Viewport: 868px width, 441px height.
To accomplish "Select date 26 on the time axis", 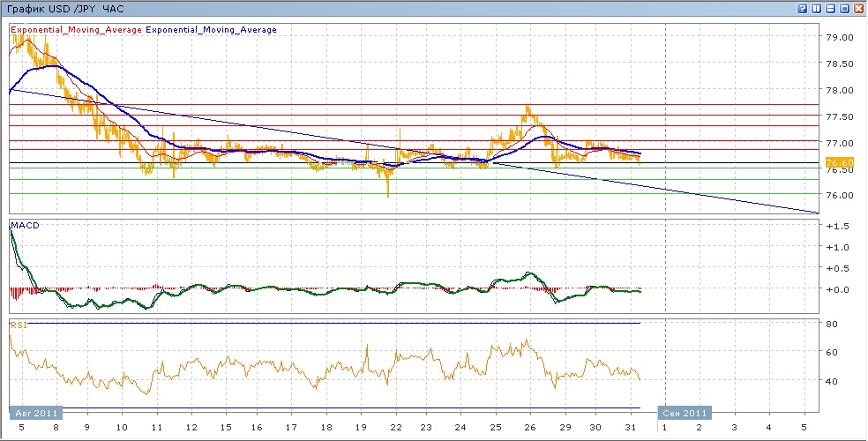I will coord(528,428).
